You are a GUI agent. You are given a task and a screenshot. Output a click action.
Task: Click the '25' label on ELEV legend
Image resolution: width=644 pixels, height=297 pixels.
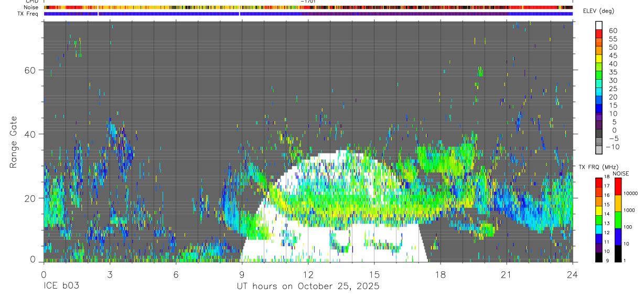pos(613,89)
